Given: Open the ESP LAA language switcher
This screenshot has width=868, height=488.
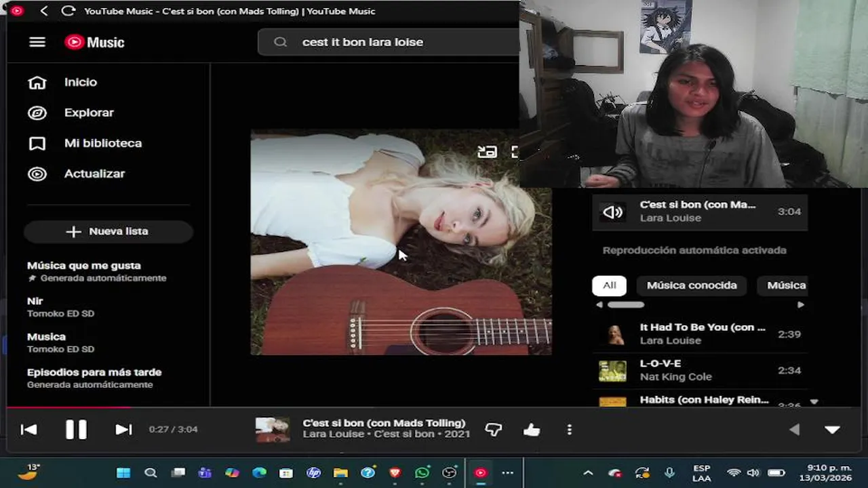Looking at the screenshot, I should pos(702,473).
